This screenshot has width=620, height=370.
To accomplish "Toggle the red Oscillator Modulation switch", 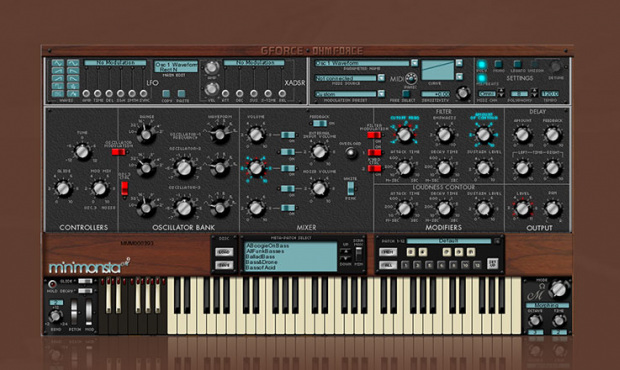I will (118, 152).
